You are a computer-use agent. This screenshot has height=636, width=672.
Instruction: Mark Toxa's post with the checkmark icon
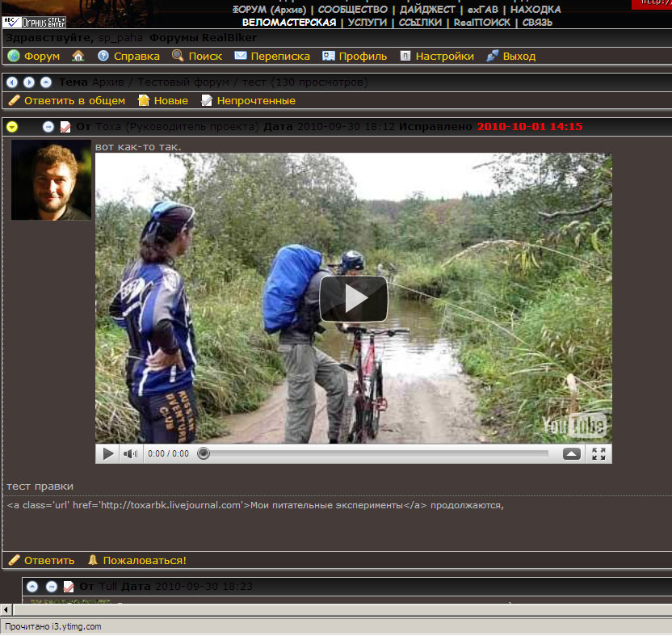click(65, 127)
